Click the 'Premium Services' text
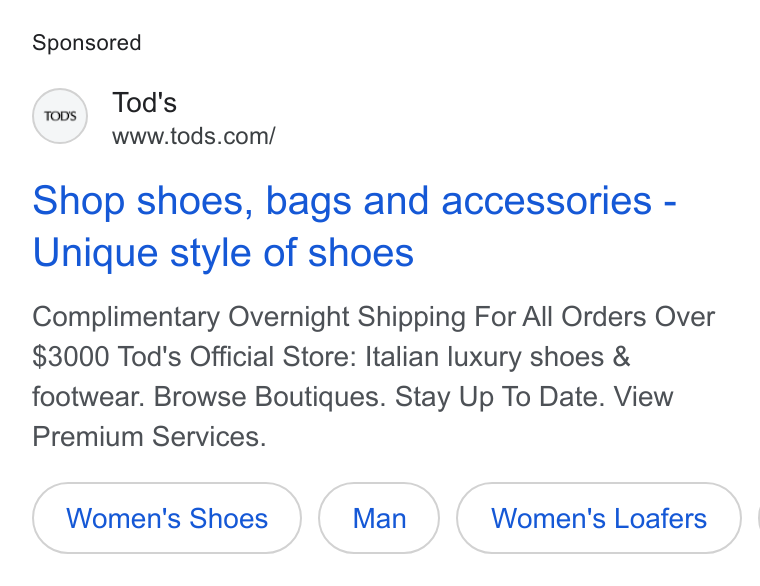 tap(149, 437)
